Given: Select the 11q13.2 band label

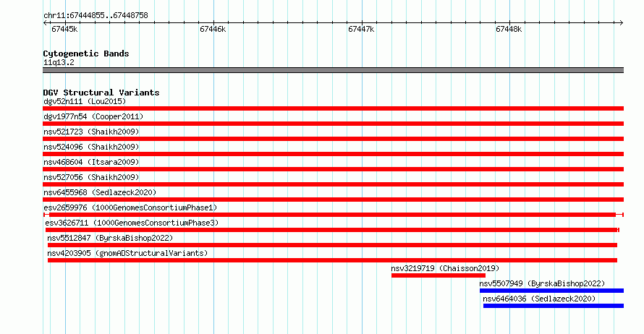Looking at the screenshot, I should (59, 62).
